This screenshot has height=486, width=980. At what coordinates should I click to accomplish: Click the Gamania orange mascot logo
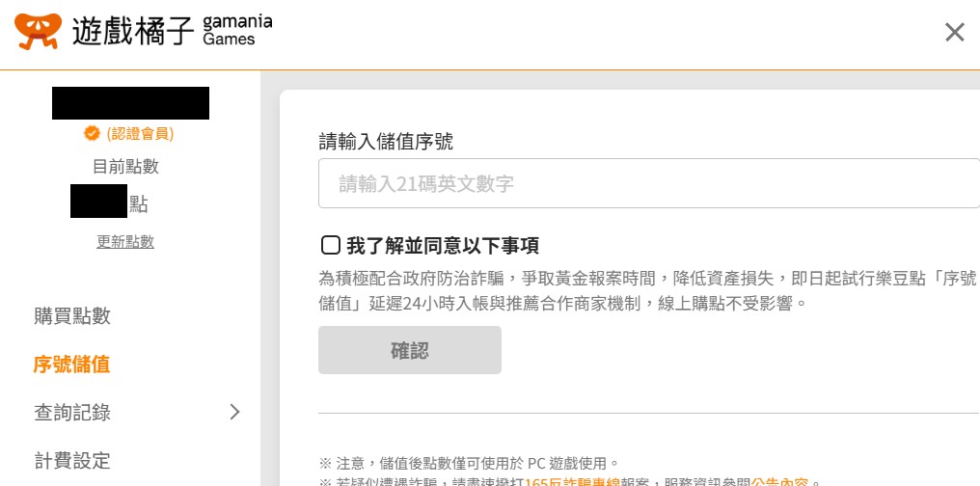click(x=38, y=32)
